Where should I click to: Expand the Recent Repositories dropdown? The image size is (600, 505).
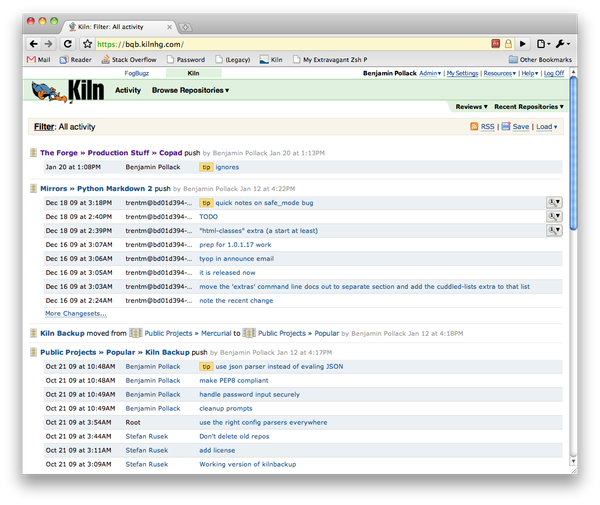[529, 107]
